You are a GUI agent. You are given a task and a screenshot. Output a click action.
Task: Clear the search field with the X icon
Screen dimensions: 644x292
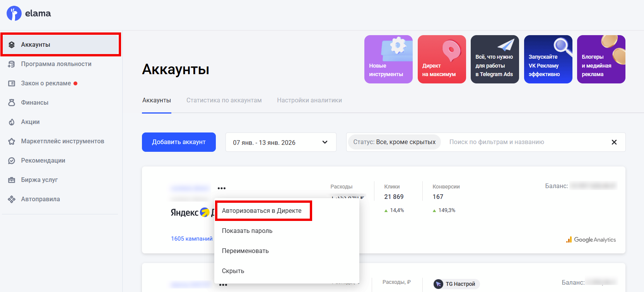(614, 142)
